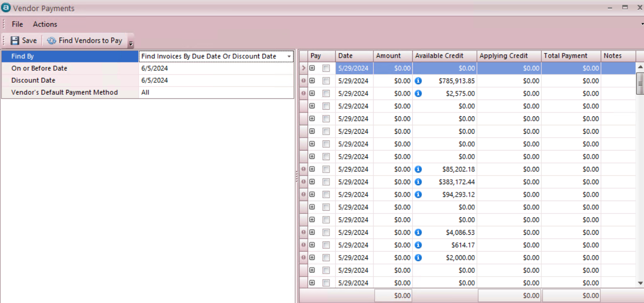The width and height of the screenshot is (644, 303).
Task: Open the Find By dropdown arrow
Action: tap(289, 57)
